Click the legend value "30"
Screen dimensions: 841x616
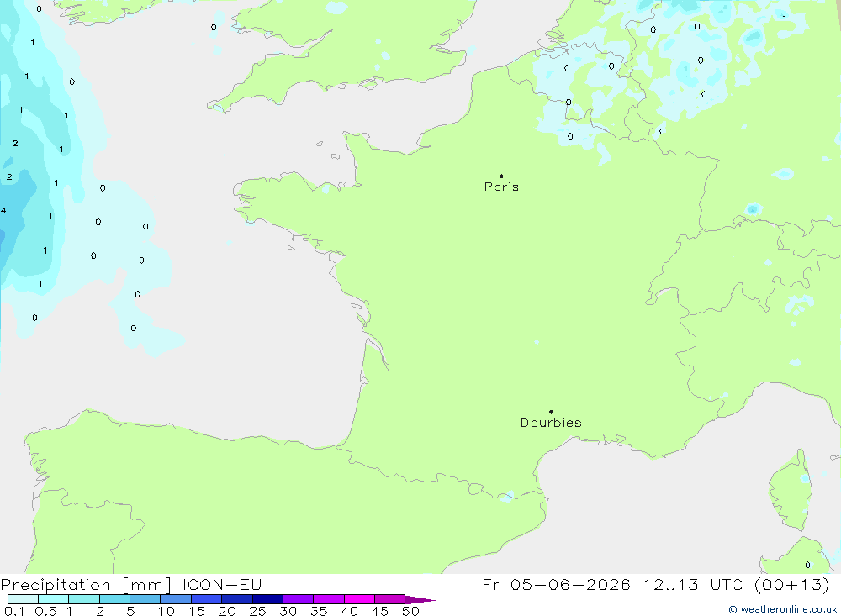(288, 611)
